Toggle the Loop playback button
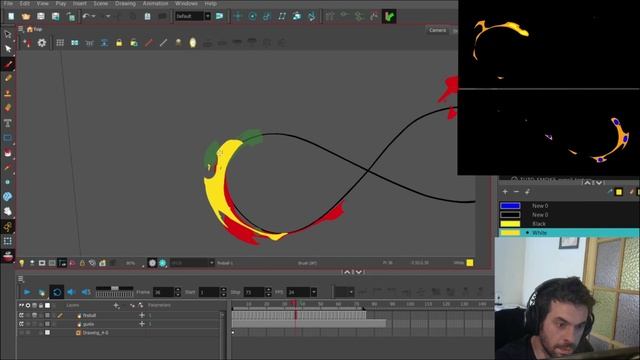640x360 pixels. pos(57,292)
